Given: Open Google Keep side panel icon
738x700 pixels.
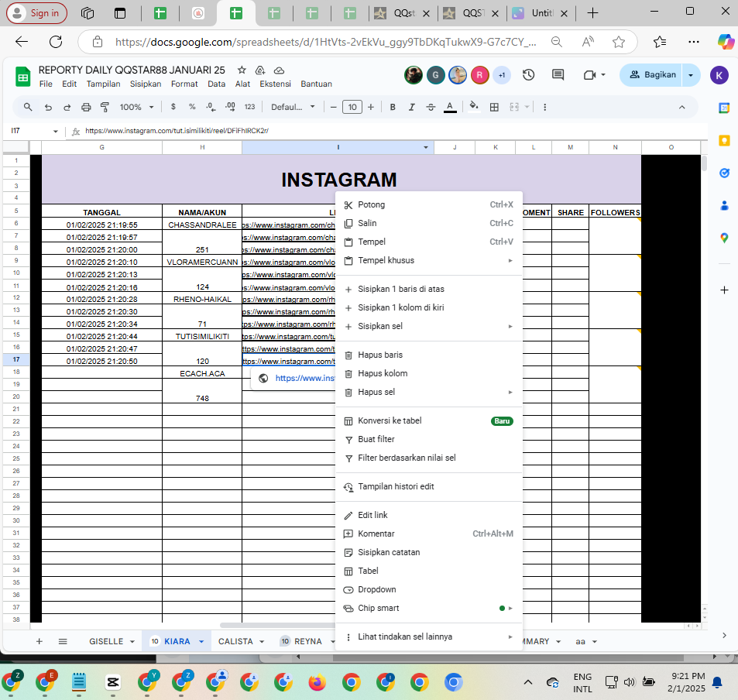Looking at the screenshot, I should pyautogui.click(x=724, y=140).
